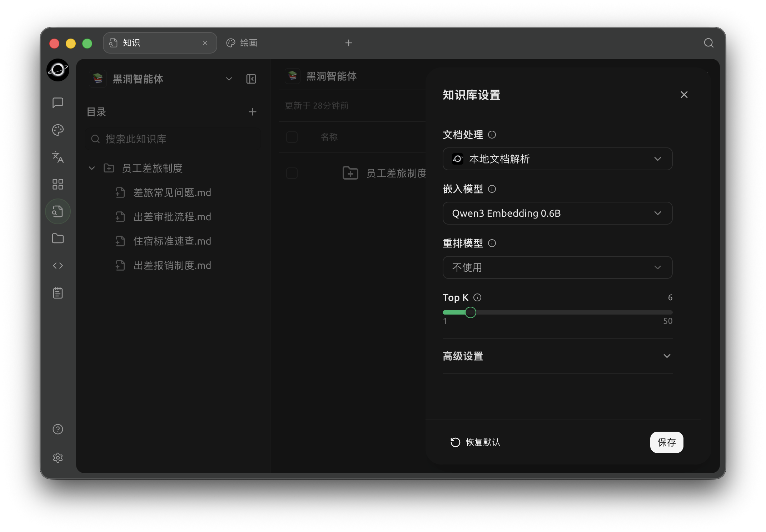Viewport: 766px width, 532px height.
Task: Open the chat icon in sidebar
Action: click(x=58, y=103)
